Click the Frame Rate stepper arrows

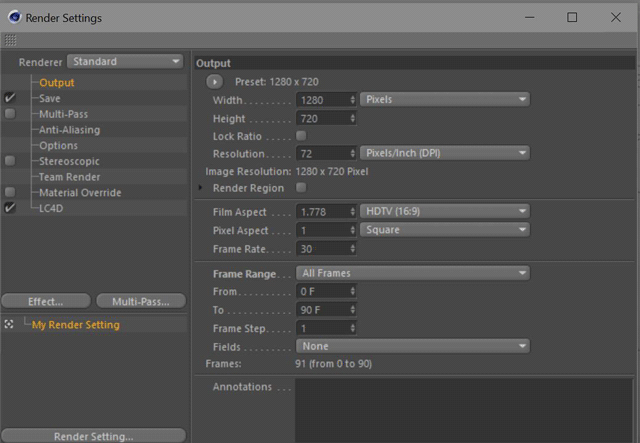tap(353, 249)
